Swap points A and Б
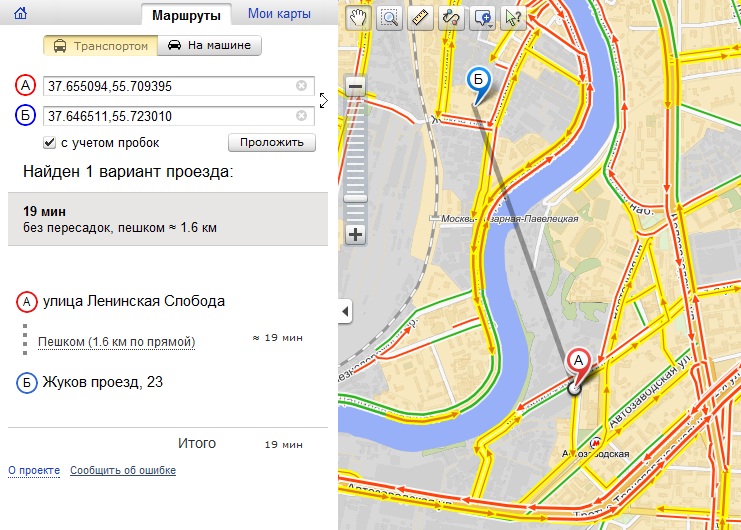The image size is (741, 530). pos(323,100)
